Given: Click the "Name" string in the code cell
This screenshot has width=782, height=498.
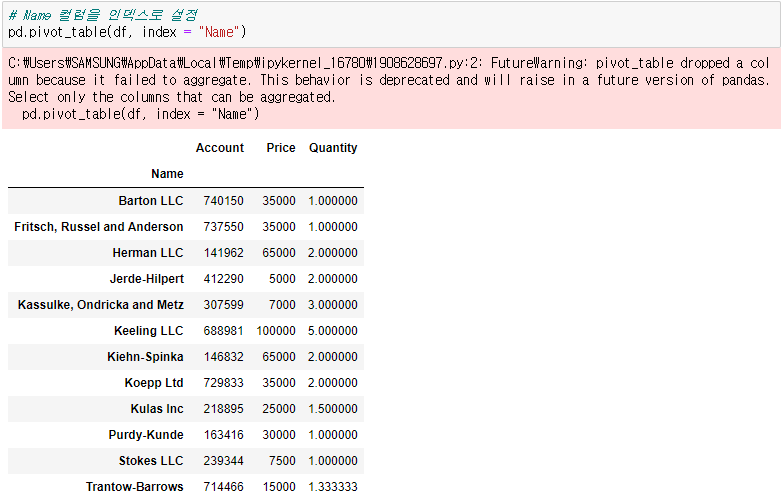Looking at the screenshot, I should pos(219,32).
